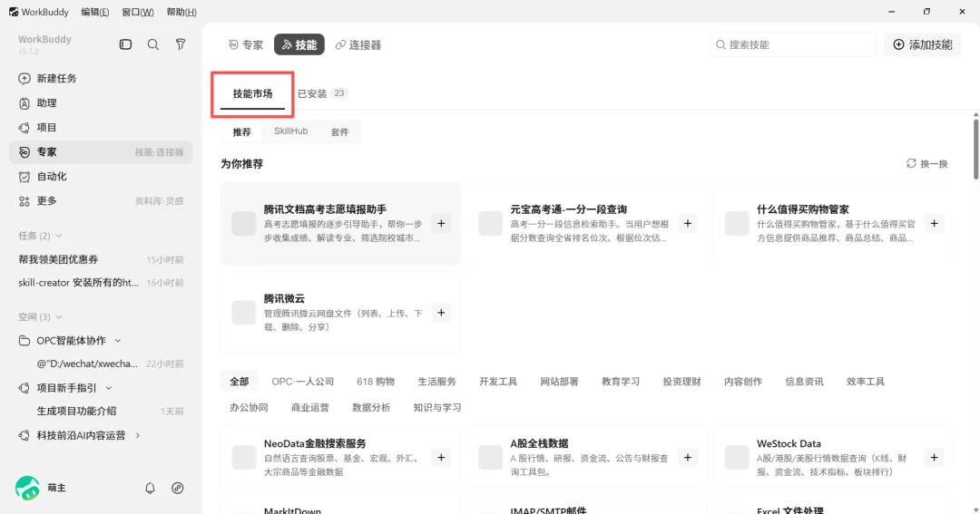Add 腾讯微云 skill with plus
Image resolution: width=980 pixels, height=514 pixels.
click(441, 313)
